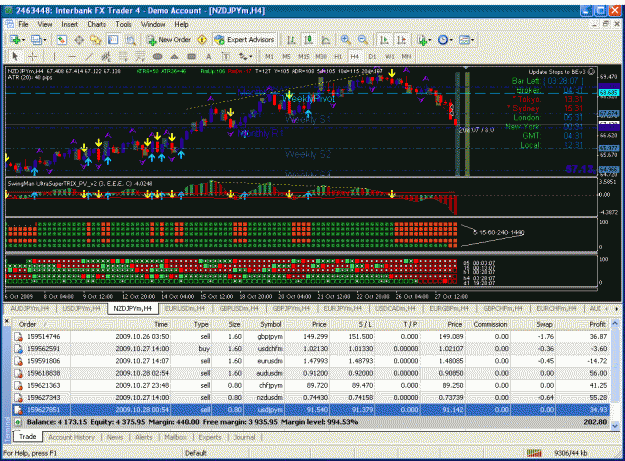Screen dimensions: 625x461
Task: Toggle the Terminal window toolbar button
Action: pyautogui.click(x=113, y=40)
